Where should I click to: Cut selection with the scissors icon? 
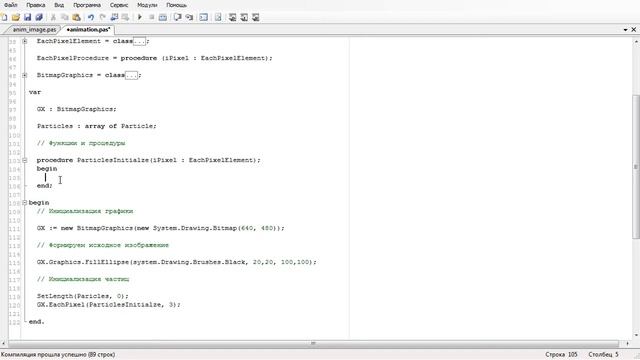pyautogui.click(x=53, y=17)
